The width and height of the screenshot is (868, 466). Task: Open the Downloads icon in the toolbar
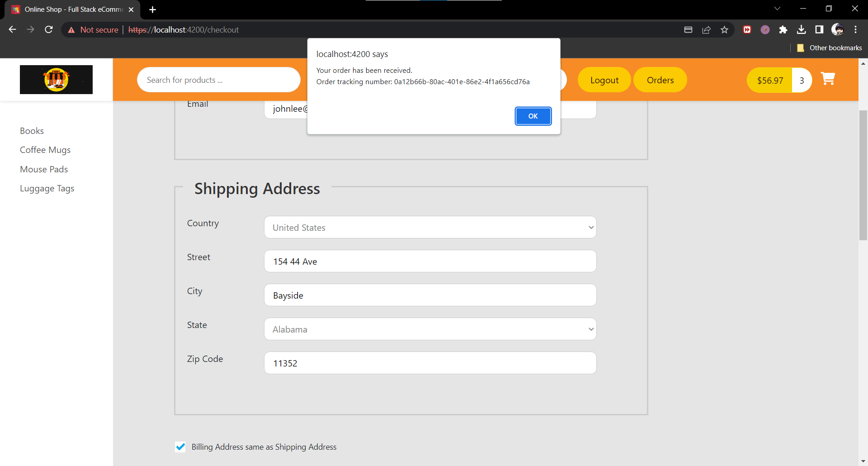pos(802,29)
